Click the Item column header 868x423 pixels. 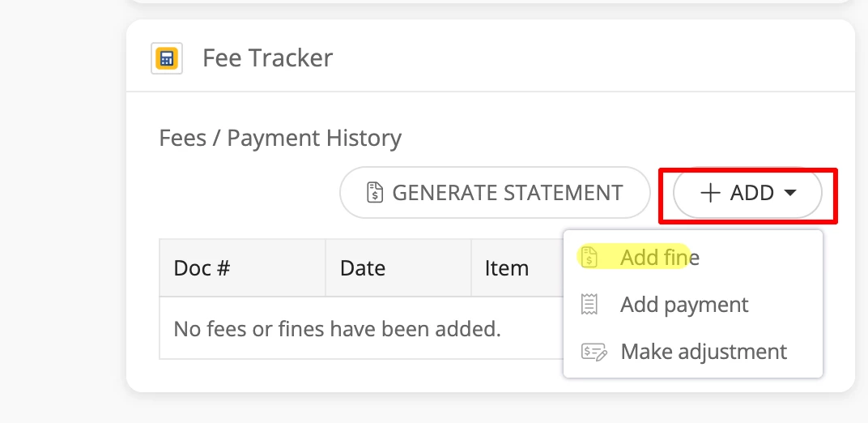(x=507, y=267)
